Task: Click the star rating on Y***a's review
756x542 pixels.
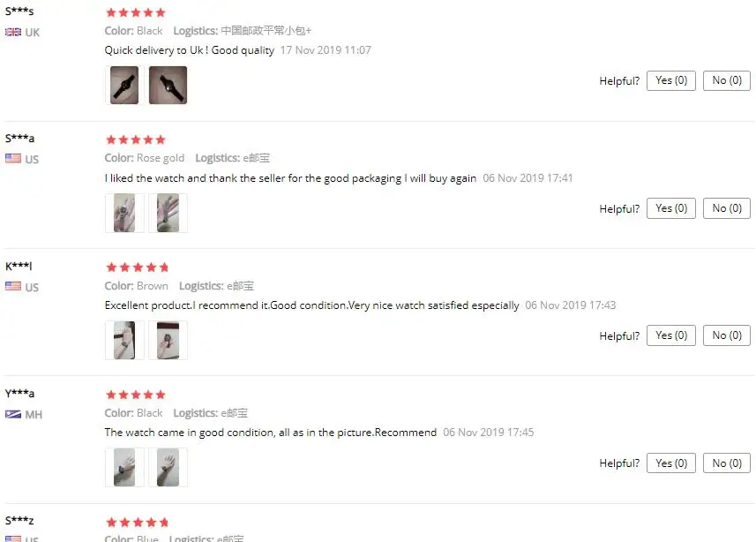Action: coord(136,395)
